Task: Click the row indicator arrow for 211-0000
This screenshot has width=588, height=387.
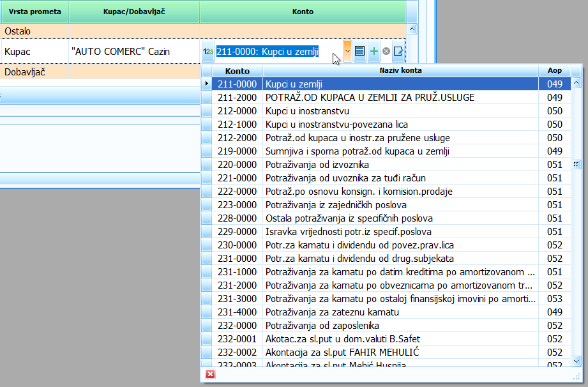Action: click(x=206, y=84)
